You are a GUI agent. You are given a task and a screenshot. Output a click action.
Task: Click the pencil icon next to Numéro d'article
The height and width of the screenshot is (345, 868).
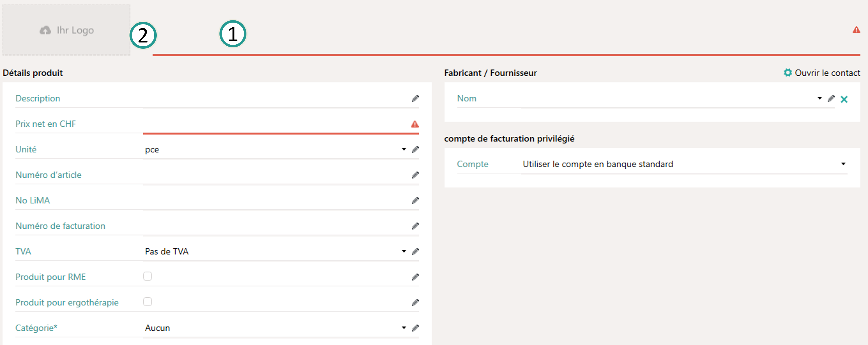point(415,175)
